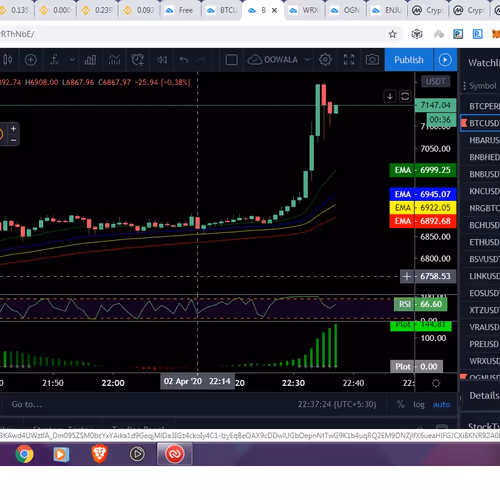
Task: Click the sync arrows icon beside the down-arrow
Action: tap(405, 97)
